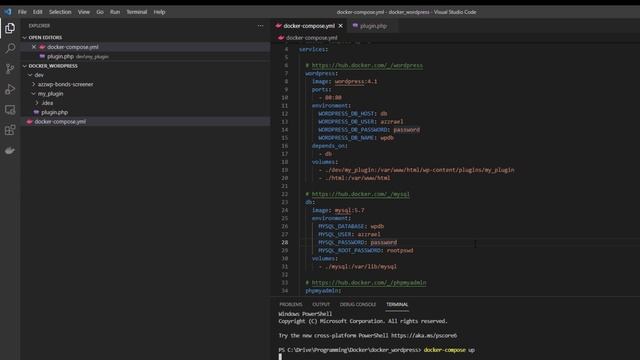Click the plugin.php file icon in dev tree

[36, 112]
